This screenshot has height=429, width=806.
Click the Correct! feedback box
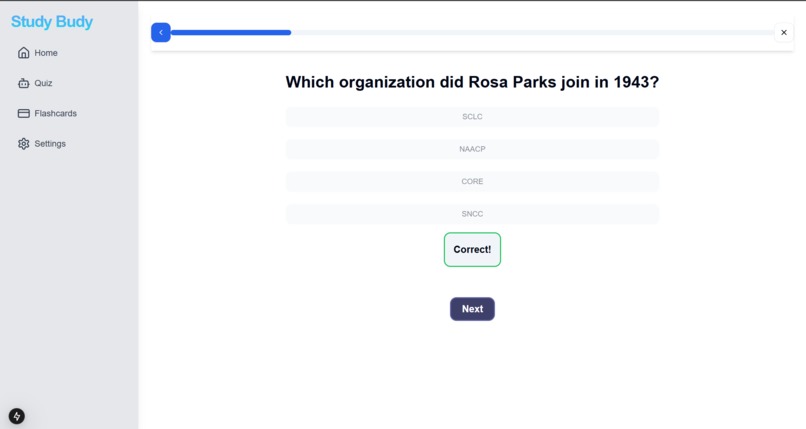pos(472,250)
